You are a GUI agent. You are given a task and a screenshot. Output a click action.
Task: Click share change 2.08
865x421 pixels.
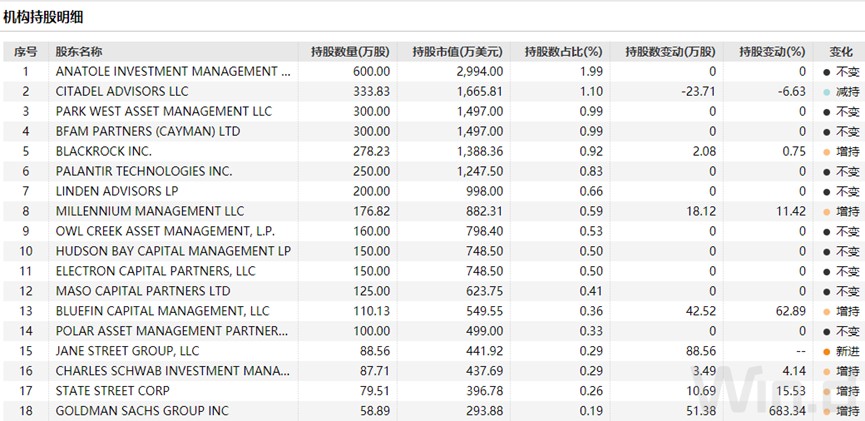coord(704,151)
